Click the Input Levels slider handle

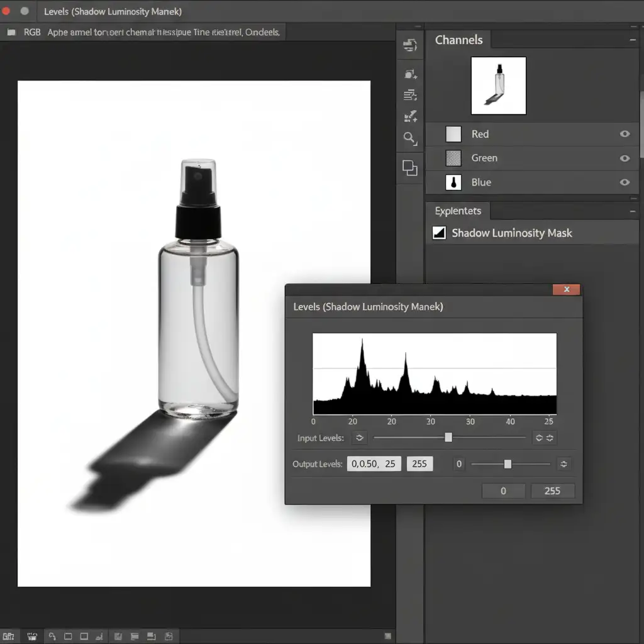pos(448,438)
